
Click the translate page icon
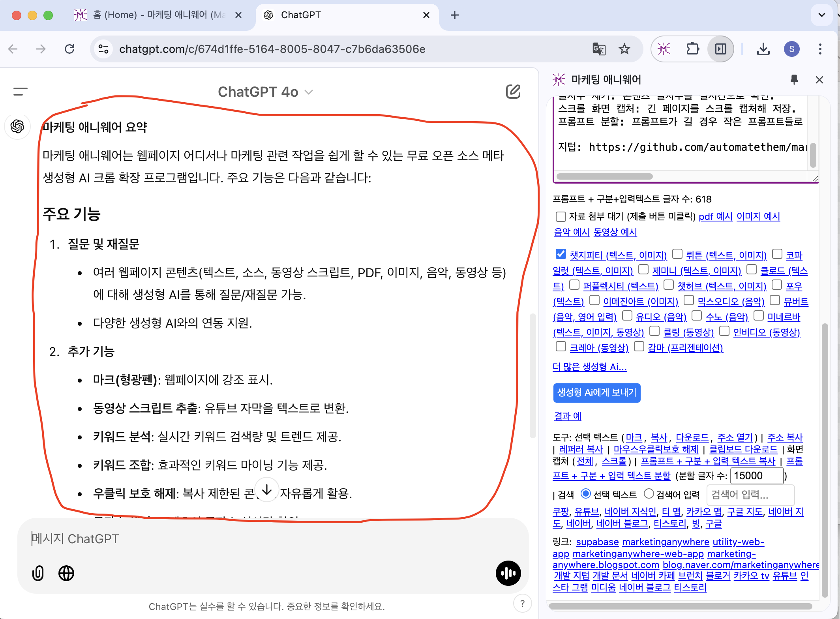pos(599,49)
